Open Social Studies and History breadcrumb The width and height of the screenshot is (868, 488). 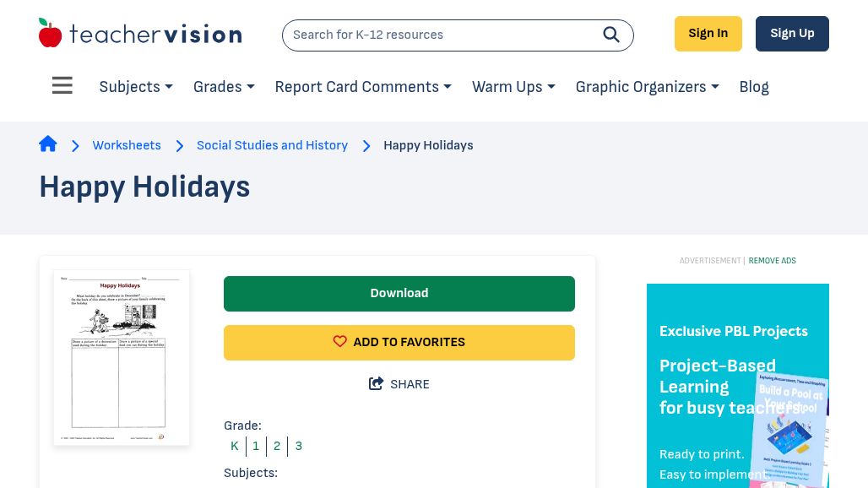272,145
